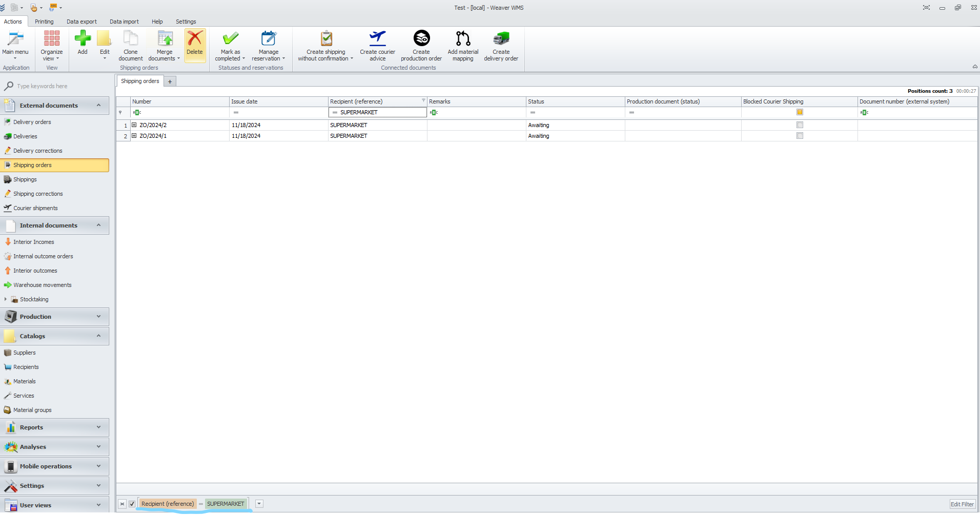Open Settings ribbon tab
Screen dimensions: 980x515
coord(186,22)
